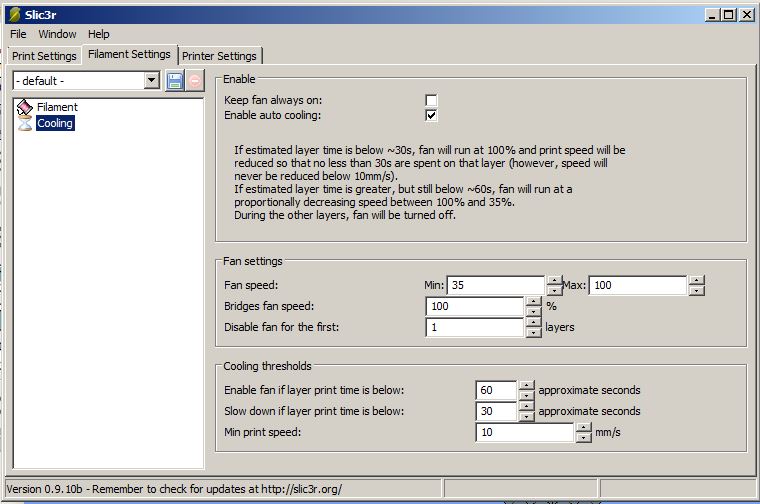Select the Cooling tree item
The image size is (760, 504).
[55, 123]
